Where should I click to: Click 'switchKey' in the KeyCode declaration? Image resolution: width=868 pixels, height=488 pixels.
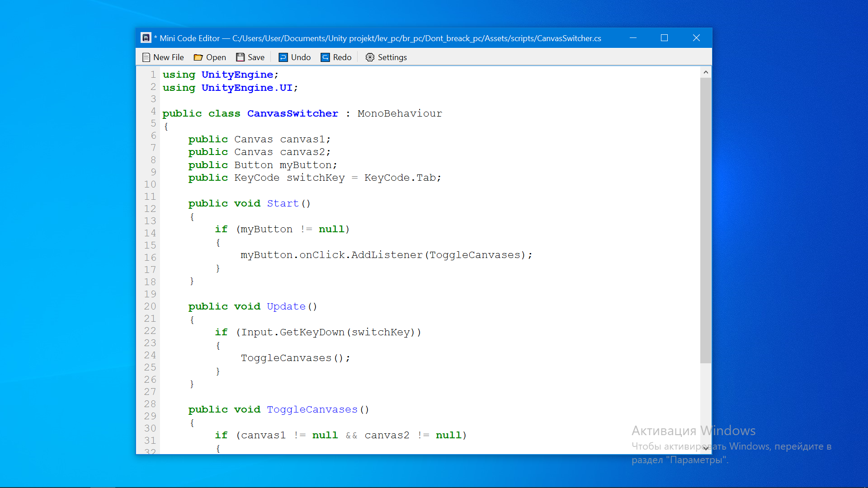(316, 178)
